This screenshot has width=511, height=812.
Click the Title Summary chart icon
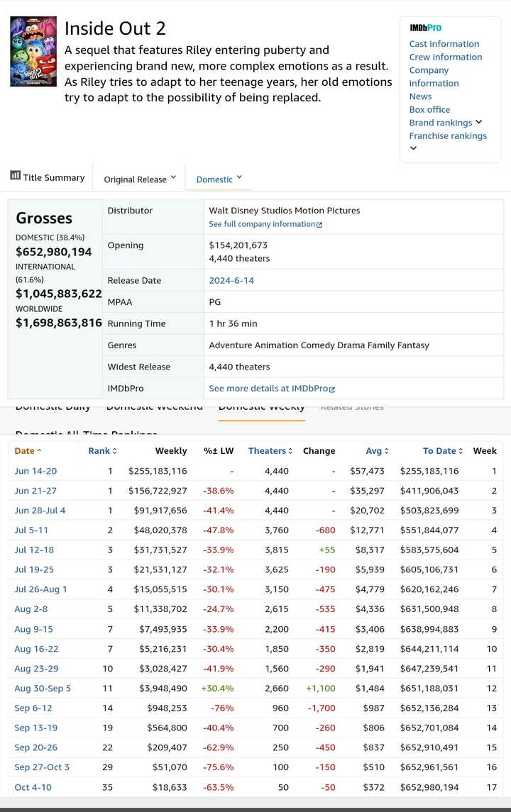15,176
